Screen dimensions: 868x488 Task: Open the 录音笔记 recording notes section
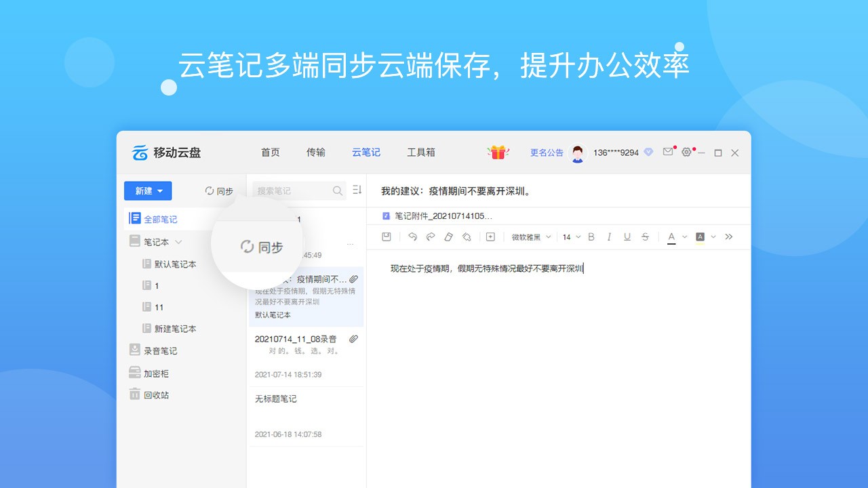pos(159,350)
